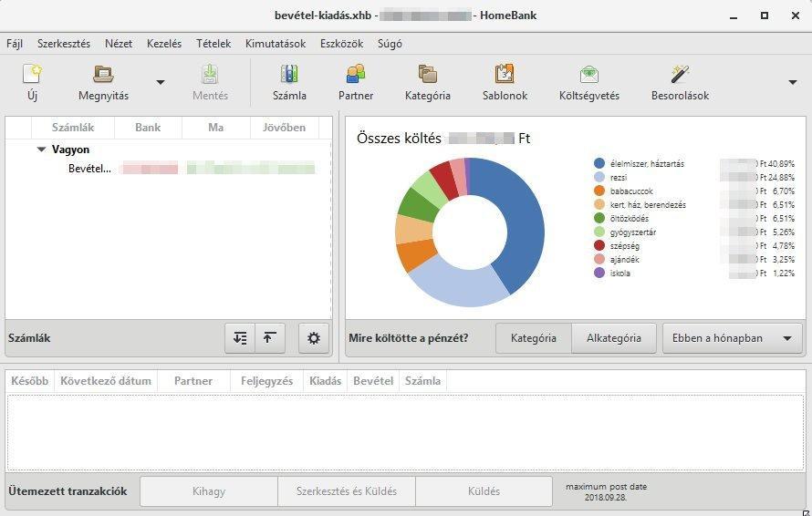Viewport: 812px width, 516px height.
Task: Expand all account groups button
Action: [x=240, y=338]
